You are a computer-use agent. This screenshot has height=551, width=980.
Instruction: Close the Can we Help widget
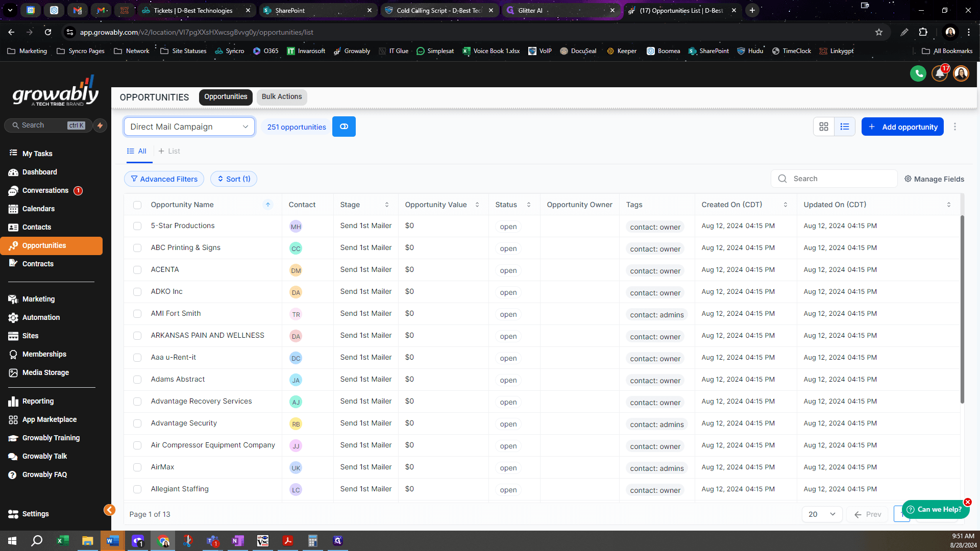pos(968,502)
